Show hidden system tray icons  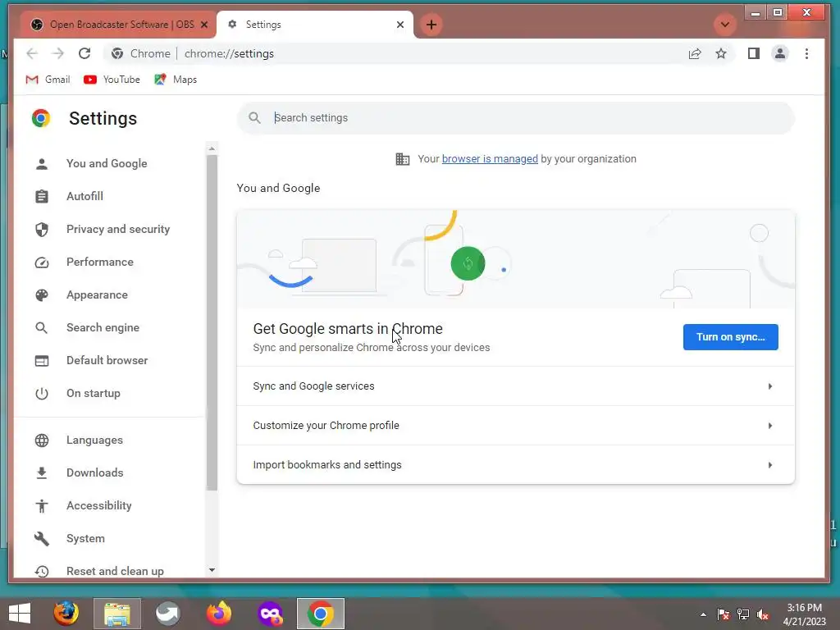(x=703, y=614)
